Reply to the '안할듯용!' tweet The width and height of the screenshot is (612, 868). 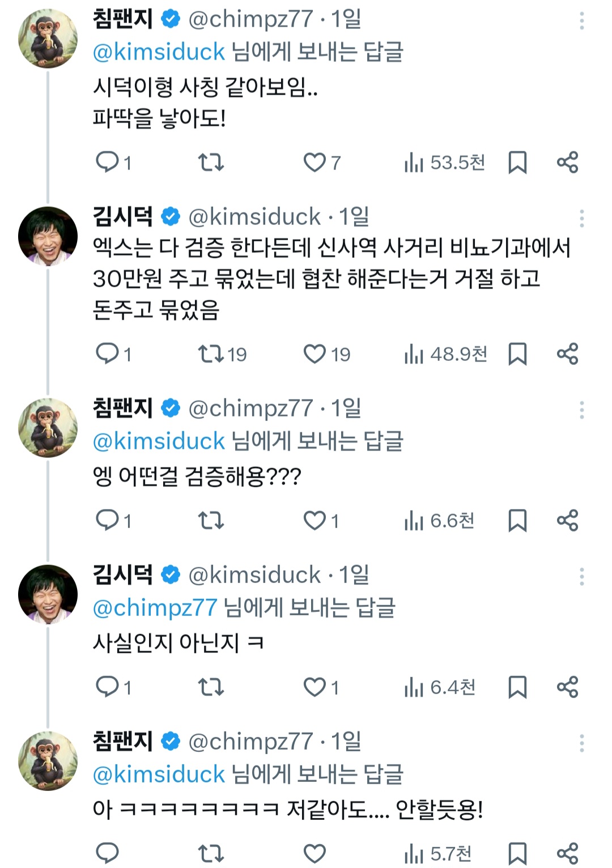pos(108,853)
